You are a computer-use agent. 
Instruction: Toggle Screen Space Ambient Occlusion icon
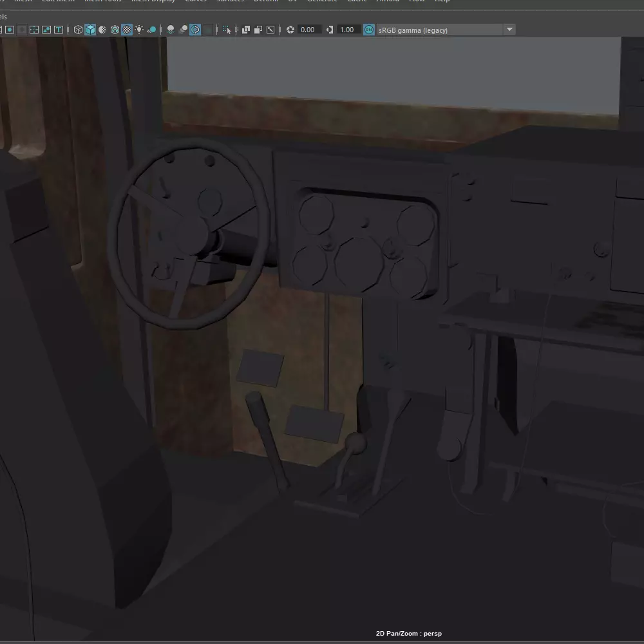[171, 30]
